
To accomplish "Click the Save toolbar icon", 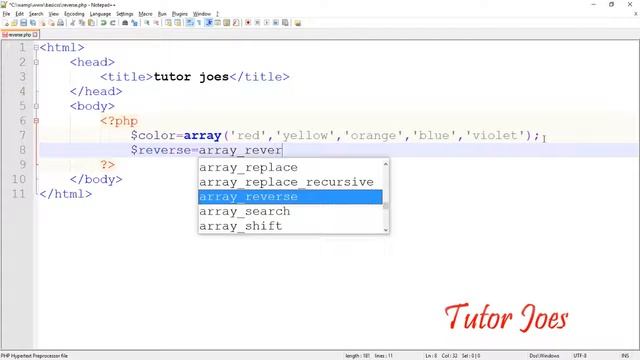I will click(x=23, y=23).
